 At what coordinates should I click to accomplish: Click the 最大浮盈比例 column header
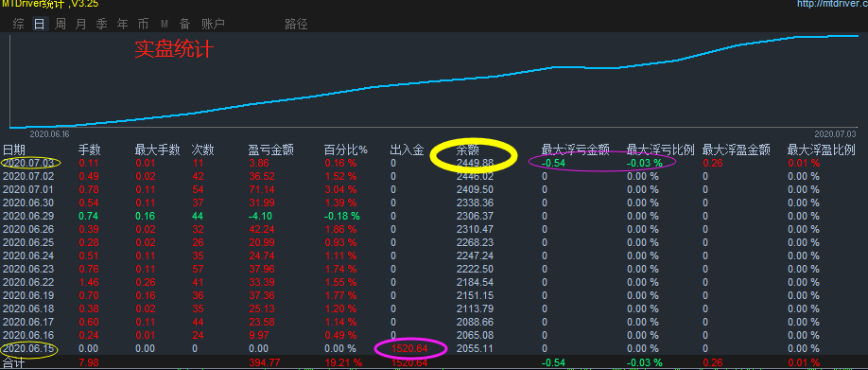822,150
